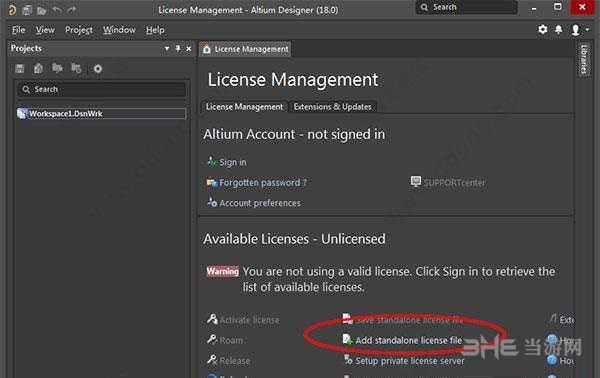
Task: Click the License Management home tab icon
Action: click(x=207, y=49)
